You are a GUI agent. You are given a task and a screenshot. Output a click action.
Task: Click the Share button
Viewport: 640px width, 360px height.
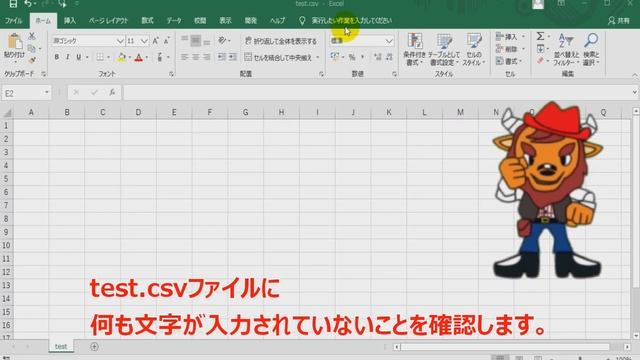618,20
